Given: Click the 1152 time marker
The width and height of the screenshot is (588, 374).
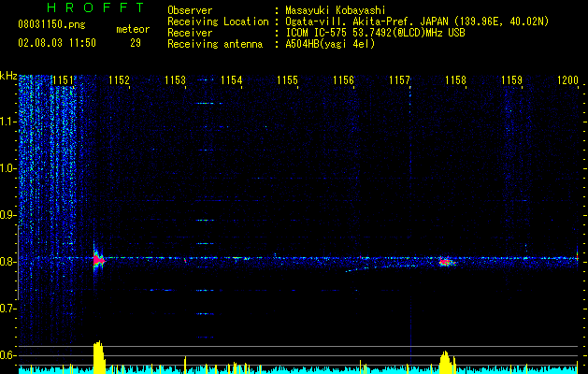Looking at the screenshot, I should click(x=120, y=80).
